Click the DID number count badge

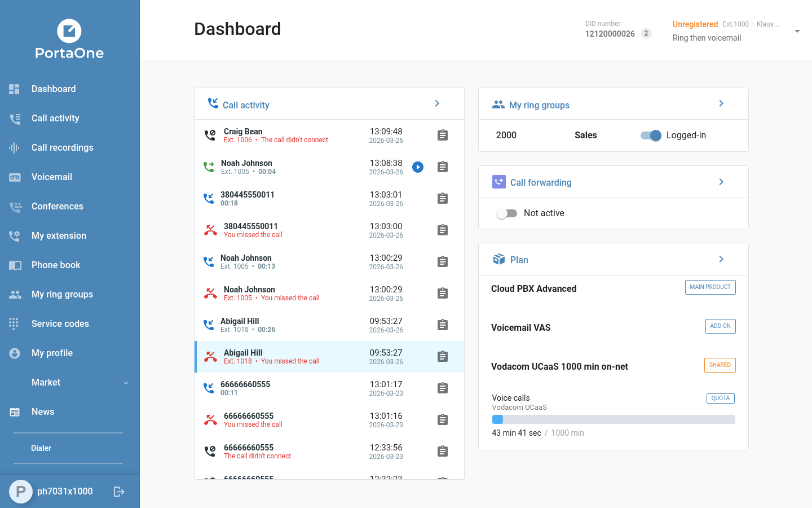tap(646, 33)
